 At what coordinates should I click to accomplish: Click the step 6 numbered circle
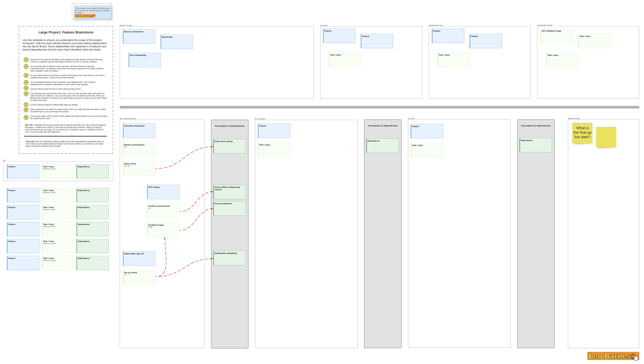tap(26, 94)
